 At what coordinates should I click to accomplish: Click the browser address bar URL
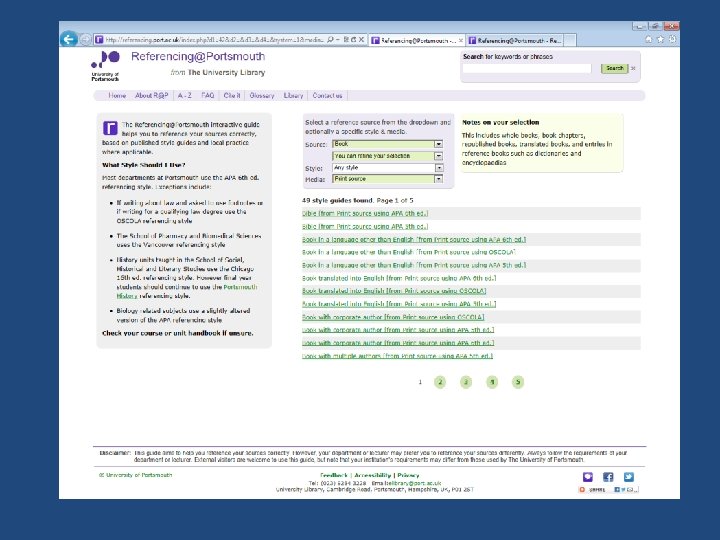[x=214, y=40]
